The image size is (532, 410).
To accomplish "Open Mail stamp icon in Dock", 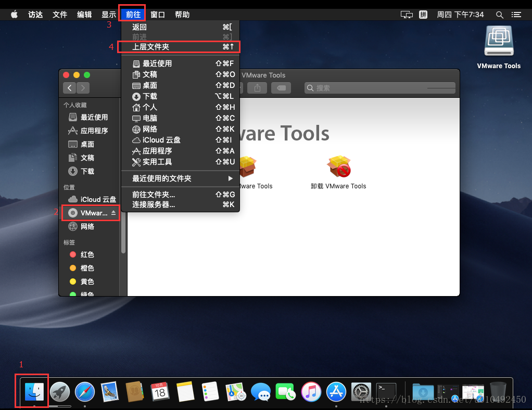I will click(x=110, y=392).
